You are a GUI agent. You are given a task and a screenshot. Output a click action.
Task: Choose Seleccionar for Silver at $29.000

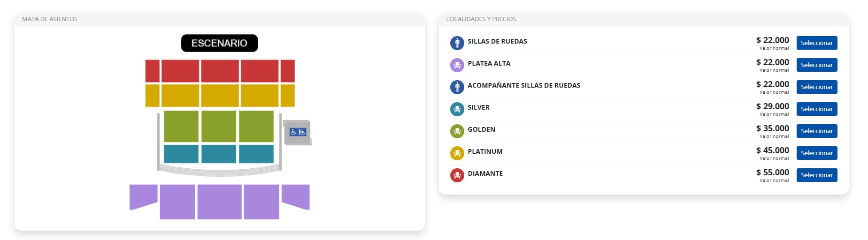tap(817, 109)
